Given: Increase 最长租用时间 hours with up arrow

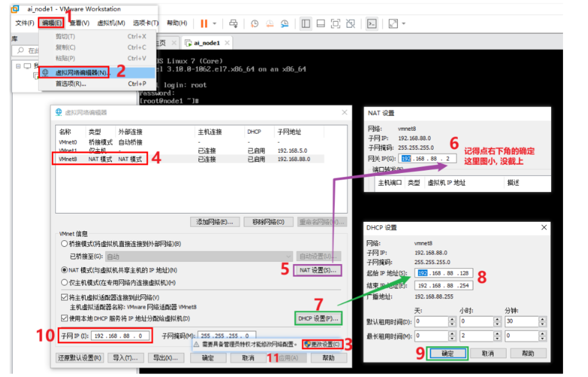Looking at the screenshot, I should pyautogui.click(x=497, y=334).
